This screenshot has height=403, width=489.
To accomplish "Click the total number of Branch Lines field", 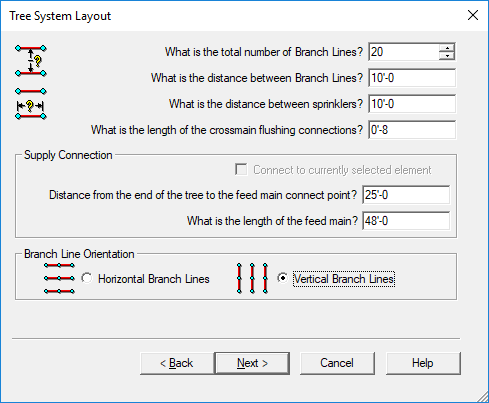I will (x=404, y=52).
